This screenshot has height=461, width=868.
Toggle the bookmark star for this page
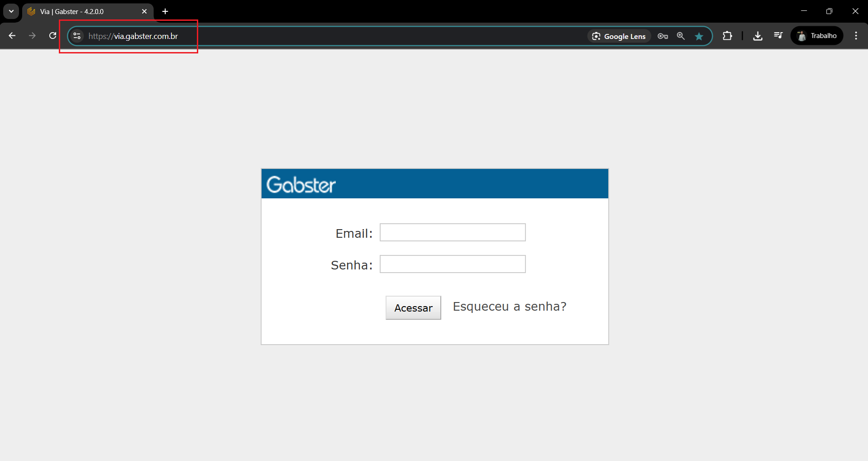[699, 36]
